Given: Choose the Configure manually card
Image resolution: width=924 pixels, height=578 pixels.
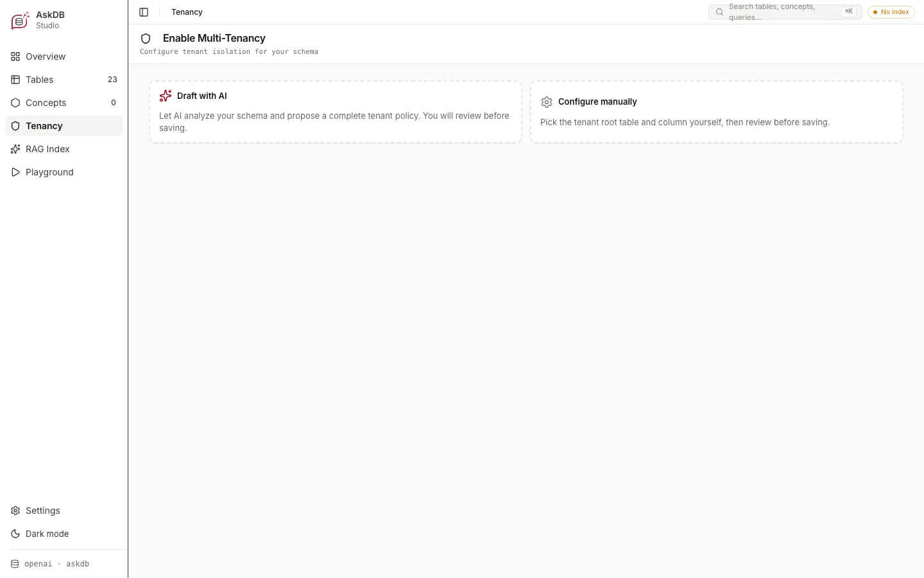Looking at the screenshot, I should pos(717,112).
